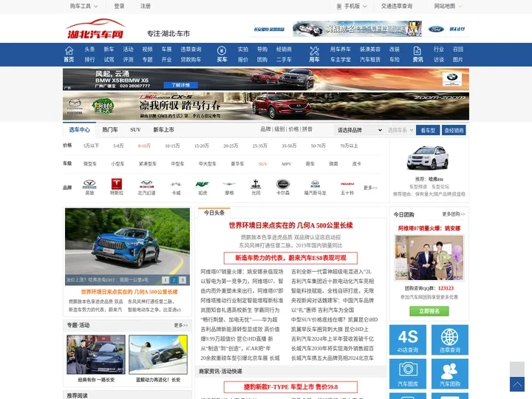This screenshot has width=532, height=399.
Task: Click the Mazda CX-5 banner ad
Action: coord(266,106)
